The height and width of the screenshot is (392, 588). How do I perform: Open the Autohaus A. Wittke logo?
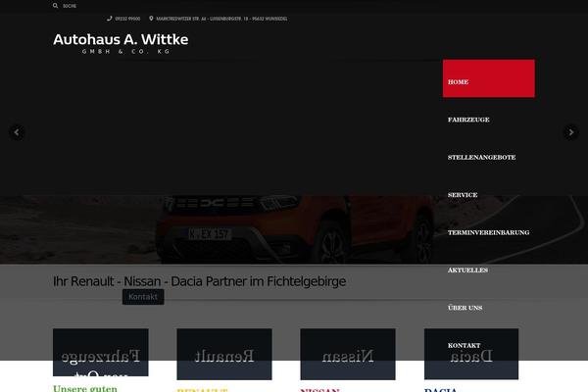click(x=121, y=44)
